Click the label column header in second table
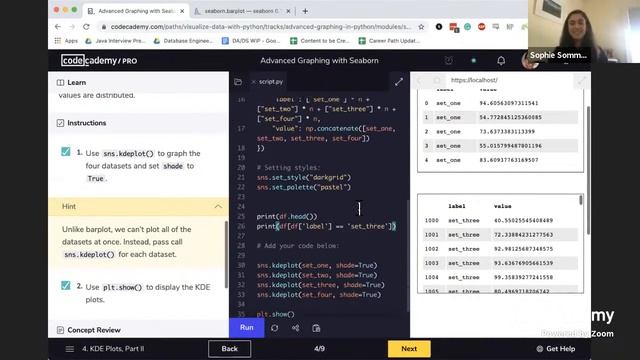This screenshot has height=360, width=640. click(457, 207)
